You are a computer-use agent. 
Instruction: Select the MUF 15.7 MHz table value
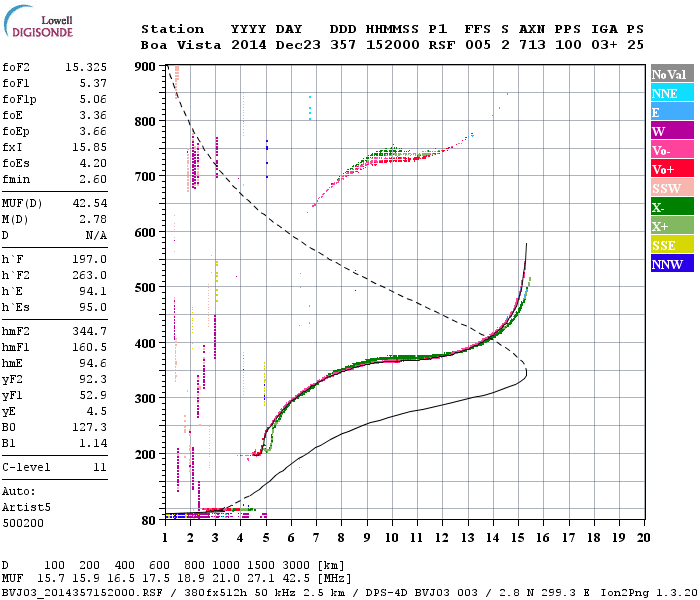coord(50,579)
